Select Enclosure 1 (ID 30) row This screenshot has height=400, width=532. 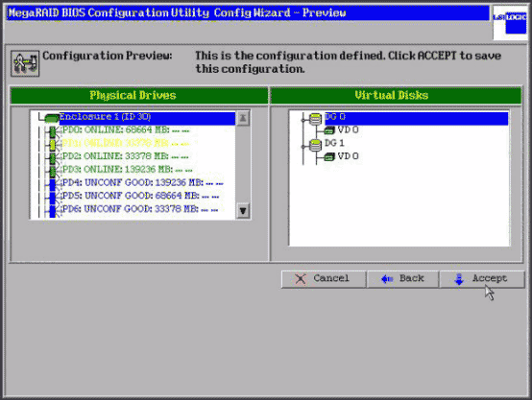click(147, 118)
